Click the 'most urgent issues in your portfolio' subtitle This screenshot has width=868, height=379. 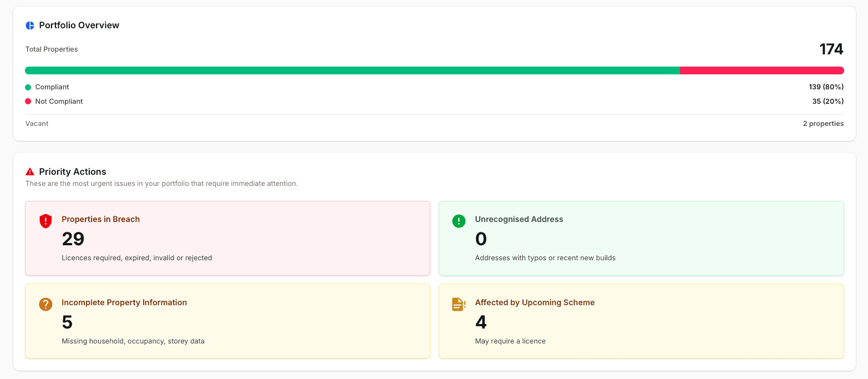point(161,184)
